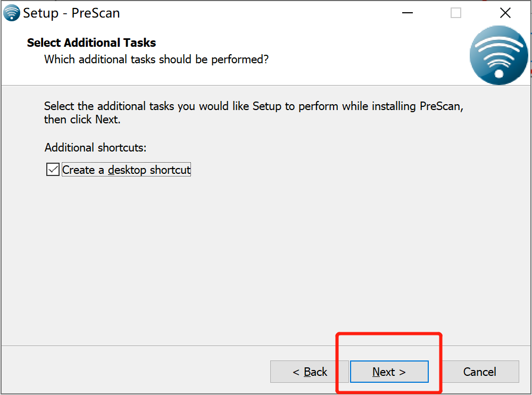The height and width of the screenshot is (395, 532).
Task: Proceed with the Next button
Action: 389,372
